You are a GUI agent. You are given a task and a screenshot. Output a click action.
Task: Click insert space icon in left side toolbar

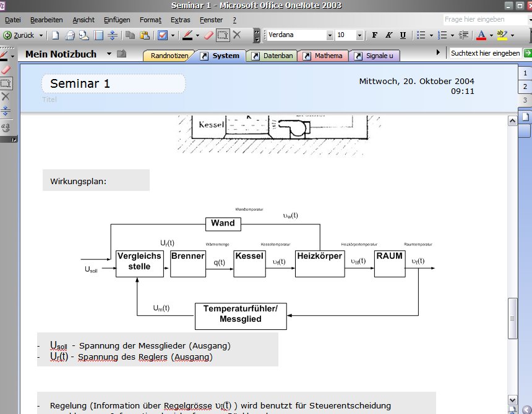[6, 111]
